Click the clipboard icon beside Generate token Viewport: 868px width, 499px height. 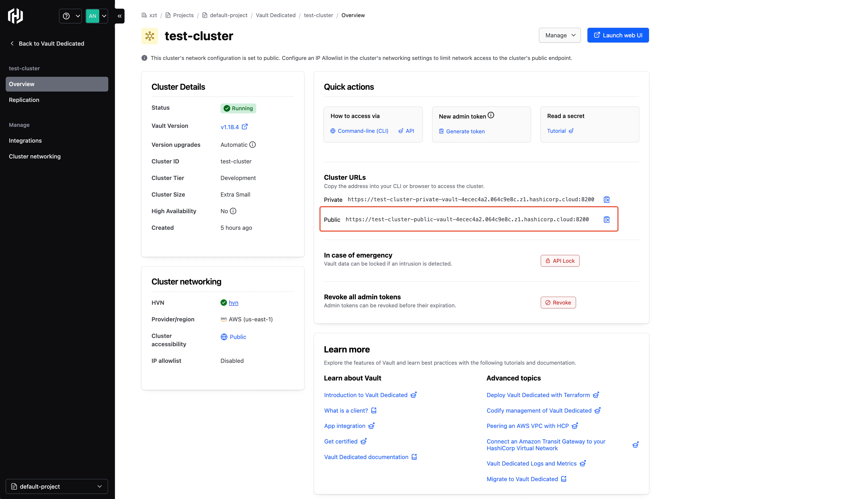click(442, 131)
